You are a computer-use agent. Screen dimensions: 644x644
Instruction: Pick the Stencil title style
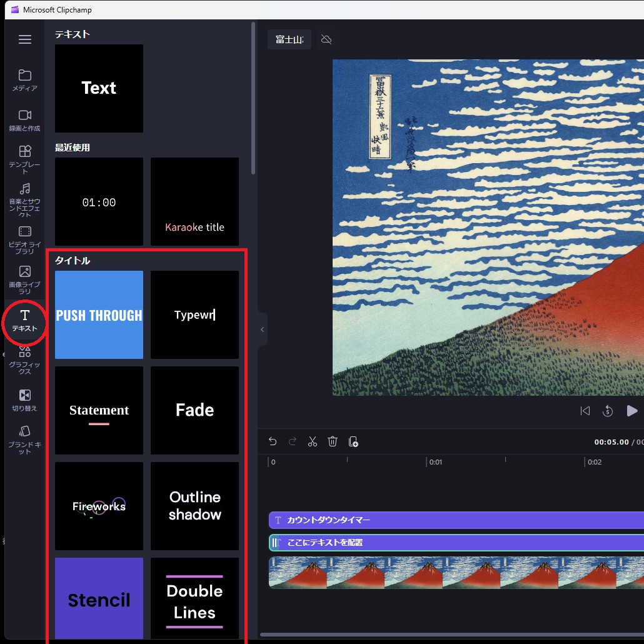coord(99,598)
